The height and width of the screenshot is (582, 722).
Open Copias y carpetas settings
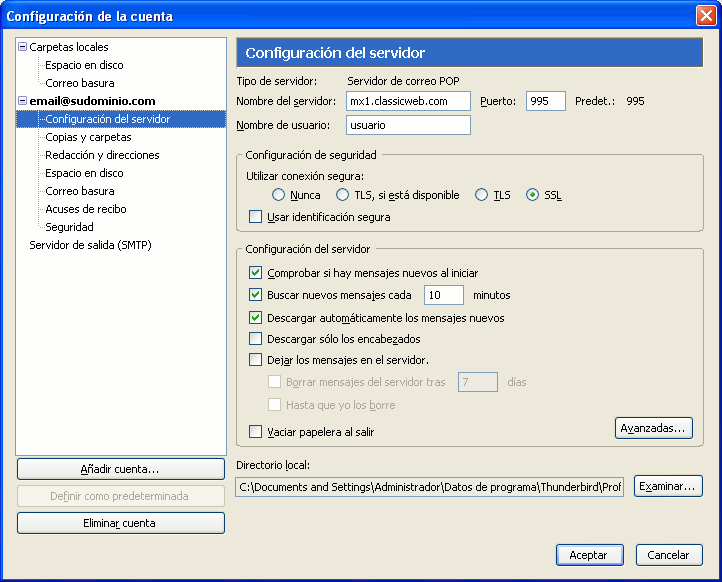(88, 137)
